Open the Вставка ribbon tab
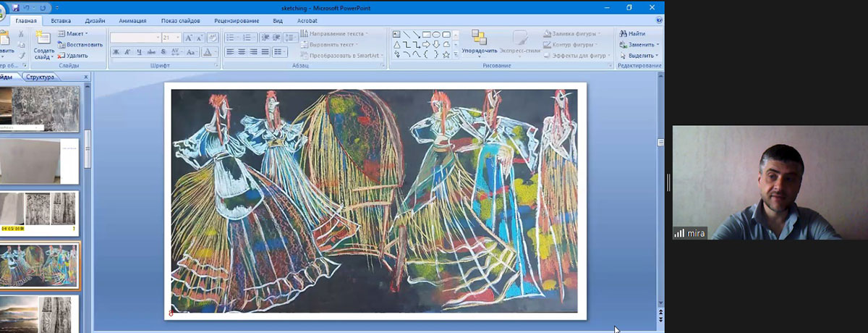868x333 pixels. point(61,21)
